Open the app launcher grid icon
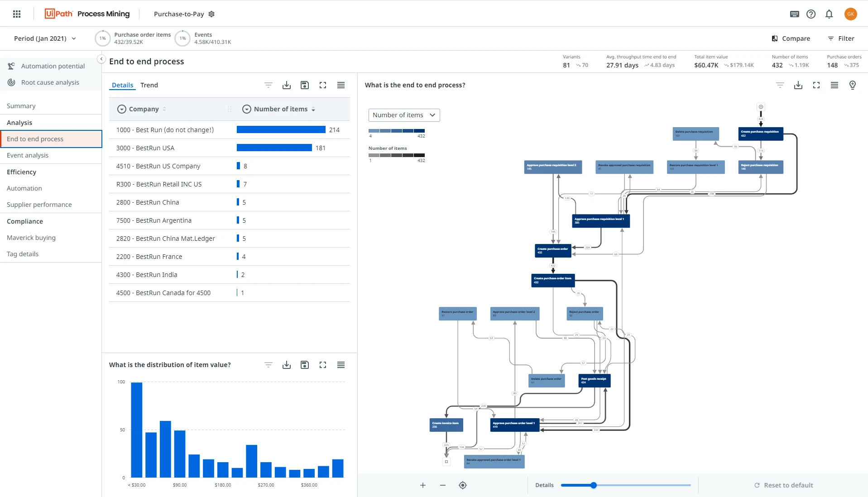The image size is (868, 497). tap(17, 14)
